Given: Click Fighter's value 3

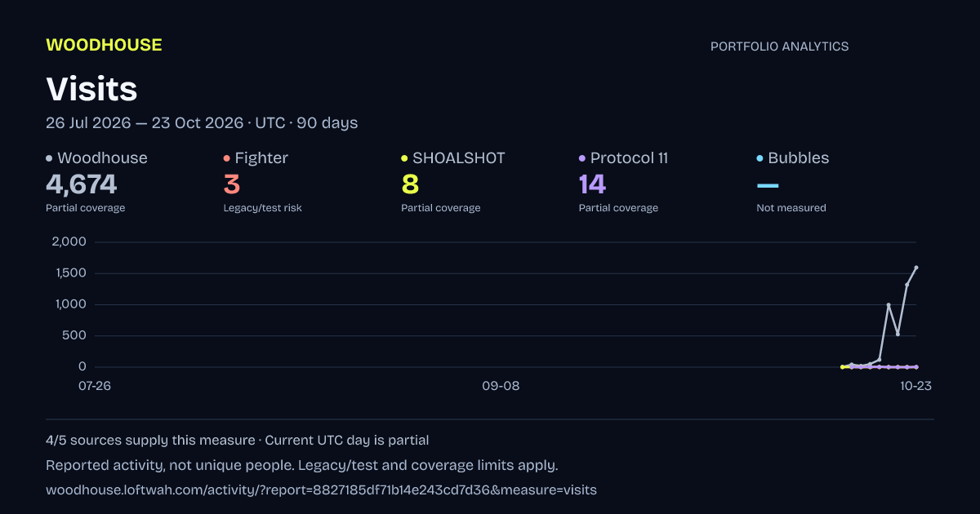Looking at the screenshot, I should pos(232,184).
